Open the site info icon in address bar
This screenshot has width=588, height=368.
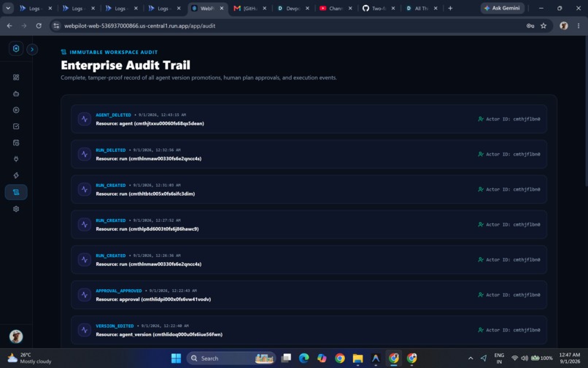pyautogui.click(x=56, y=26)
